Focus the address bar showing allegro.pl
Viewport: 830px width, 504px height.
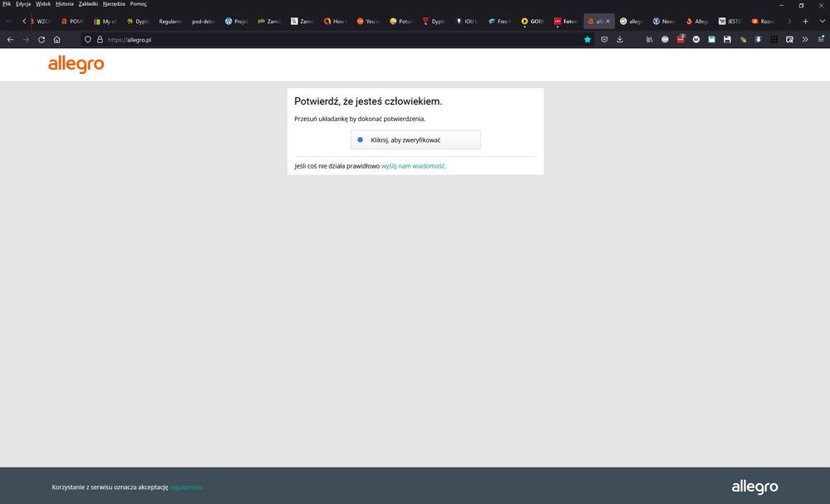click(x=339, y=40)
